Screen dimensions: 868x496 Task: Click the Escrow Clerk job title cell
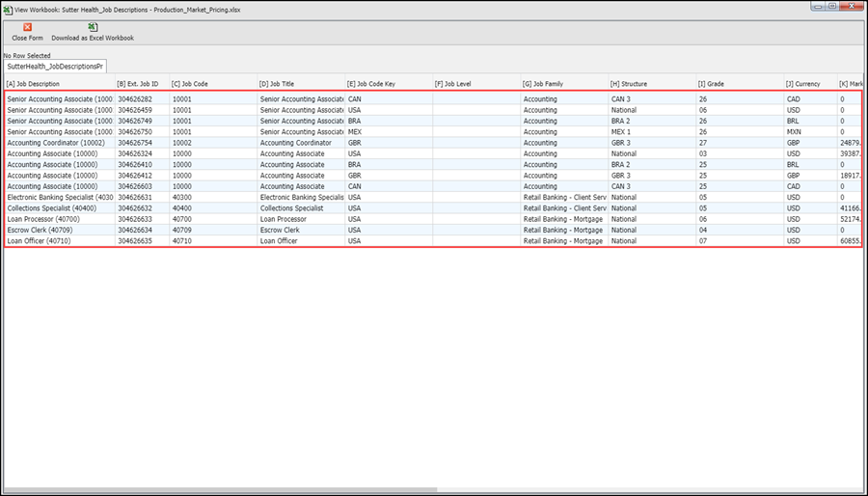[x=301, y=230]
